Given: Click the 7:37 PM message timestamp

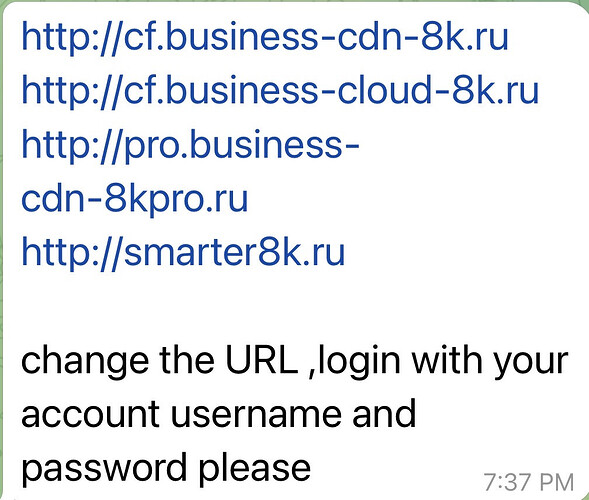Looking at the screenshot, I should point(529,482).
